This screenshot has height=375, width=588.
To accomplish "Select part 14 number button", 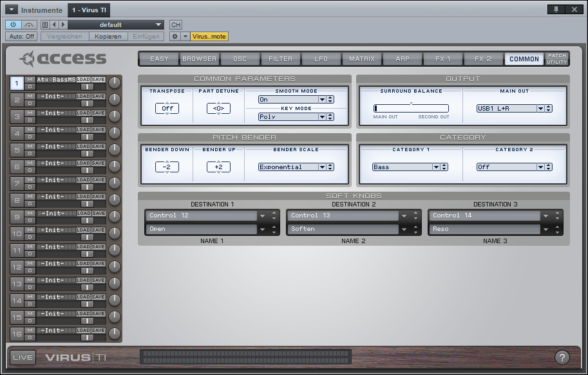I will coord(17,300).
